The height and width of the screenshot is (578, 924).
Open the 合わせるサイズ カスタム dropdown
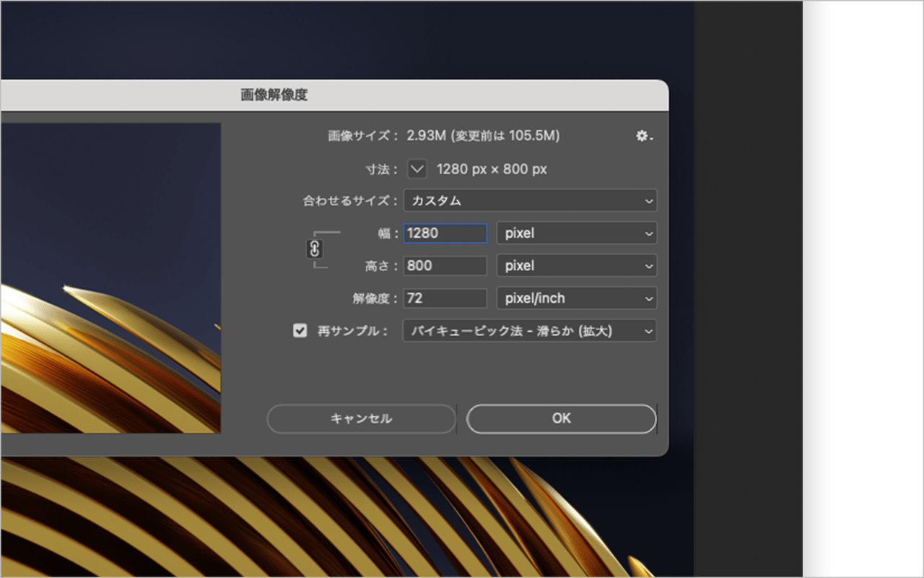[530, 201]
